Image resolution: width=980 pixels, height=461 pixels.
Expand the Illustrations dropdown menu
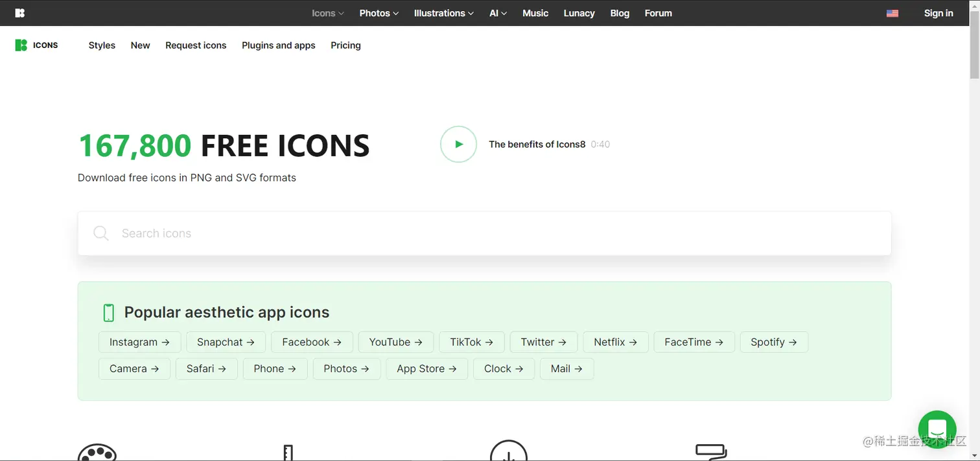444,13
